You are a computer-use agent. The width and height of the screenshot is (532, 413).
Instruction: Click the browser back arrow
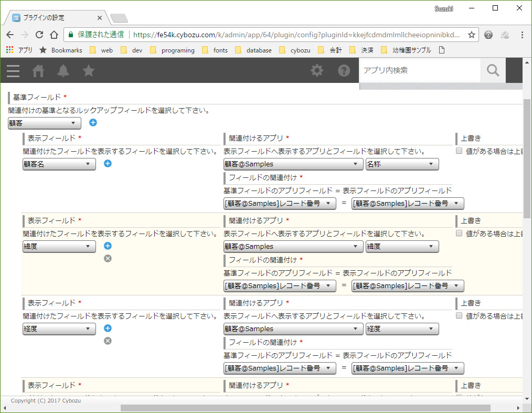tap(10, 35)
